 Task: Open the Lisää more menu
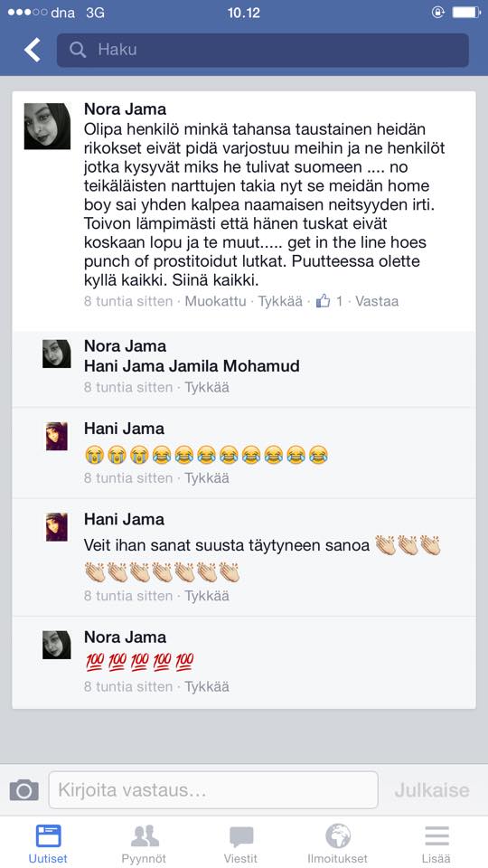[436, 844]
